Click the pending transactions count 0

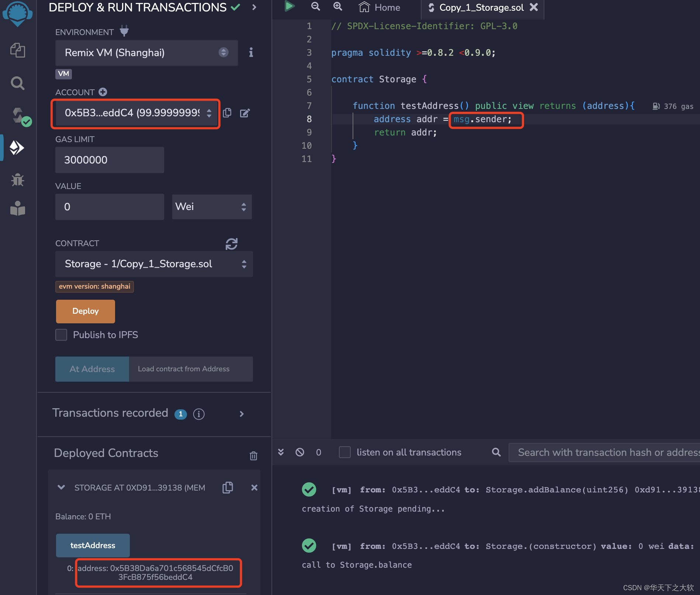(x=319, y=452)
